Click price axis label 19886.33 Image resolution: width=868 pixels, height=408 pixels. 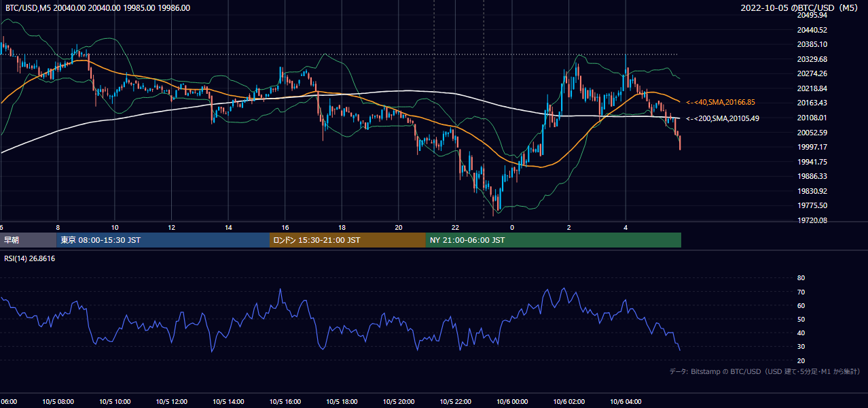click(x=812, y=176)
